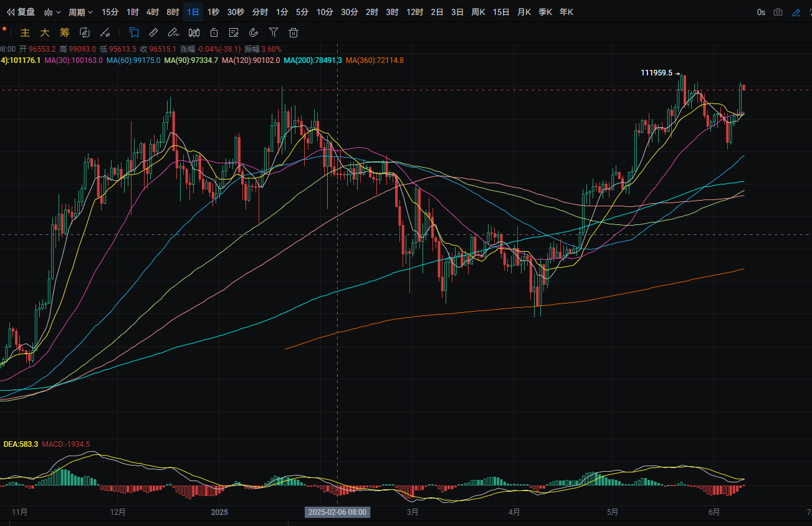Open the 周期 period dropdown

[x=80, y=12]
